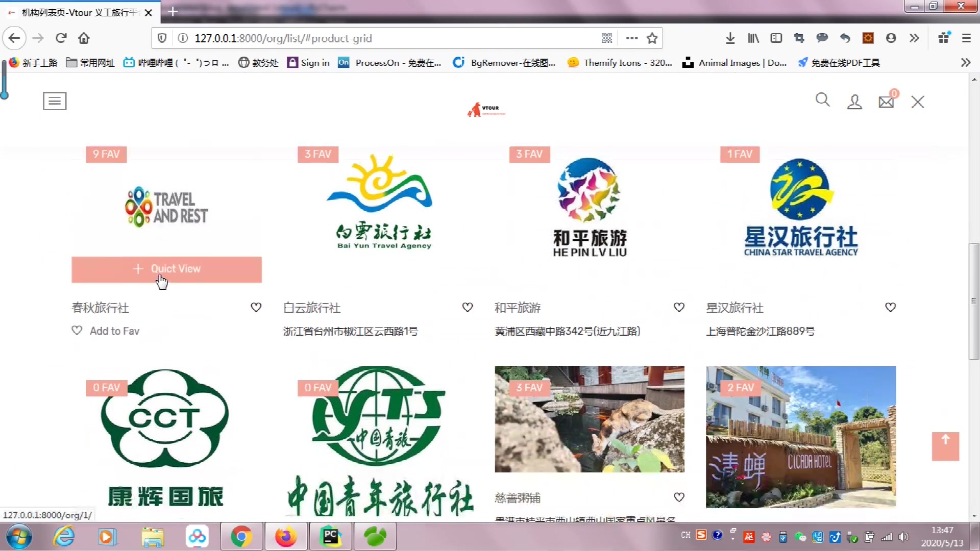This screenshot has width=980, height=551.
Task: Click the Quick View button
Action: point(166,269)
